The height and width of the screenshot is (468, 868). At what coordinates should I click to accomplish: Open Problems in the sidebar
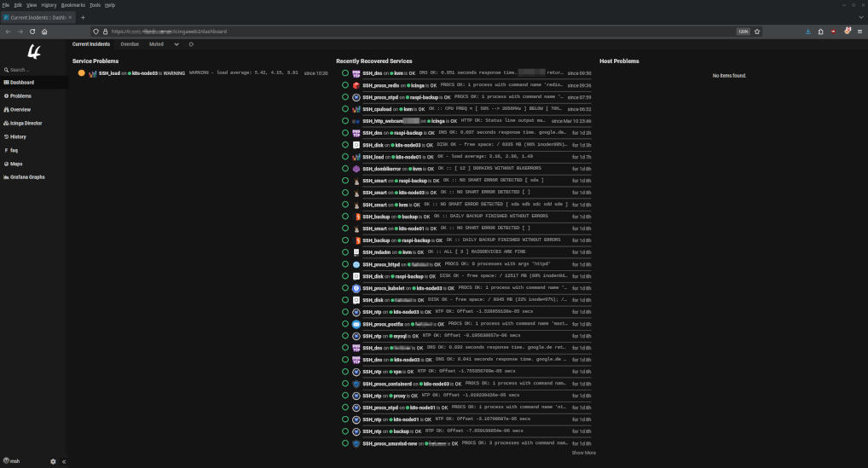[x=20, y=96]
